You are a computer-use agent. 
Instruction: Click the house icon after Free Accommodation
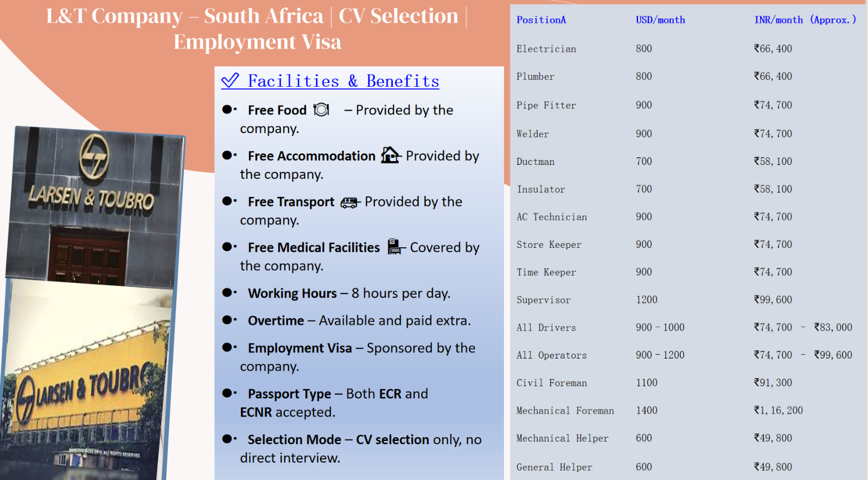[390, 155]
